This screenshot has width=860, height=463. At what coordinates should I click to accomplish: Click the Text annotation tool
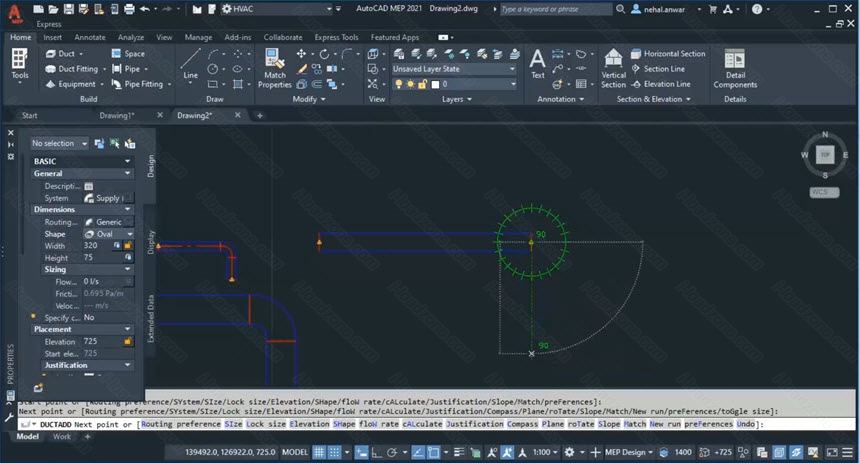pyautogui.click(x=538, y=64)
